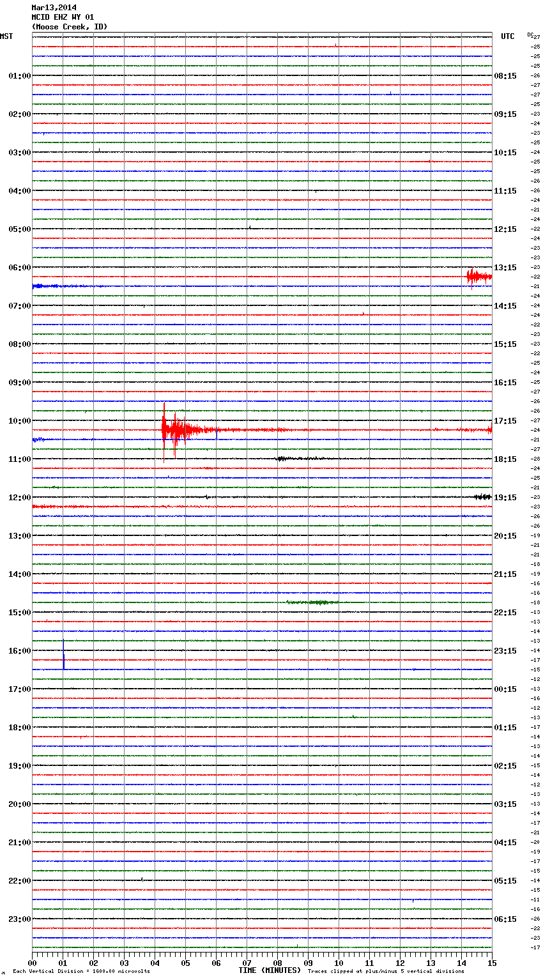Click the blue vertical spike near 16:00

tap(64, 655)
